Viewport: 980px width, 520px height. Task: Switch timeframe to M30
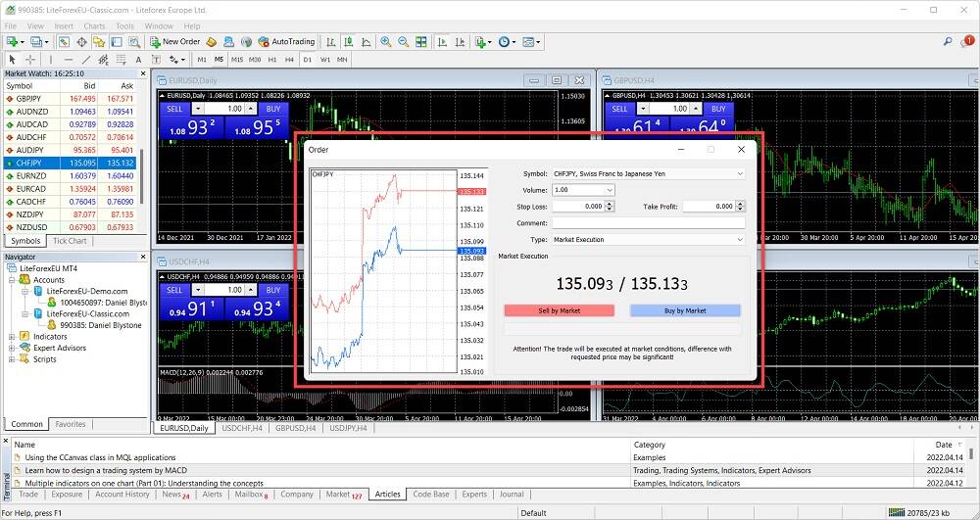tap(255, 60)
